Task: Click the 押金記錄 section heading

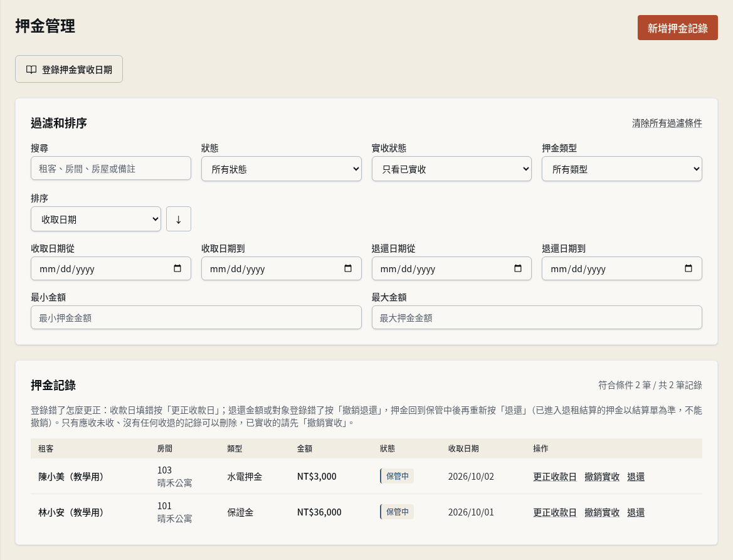Action: tap(53, 385)
